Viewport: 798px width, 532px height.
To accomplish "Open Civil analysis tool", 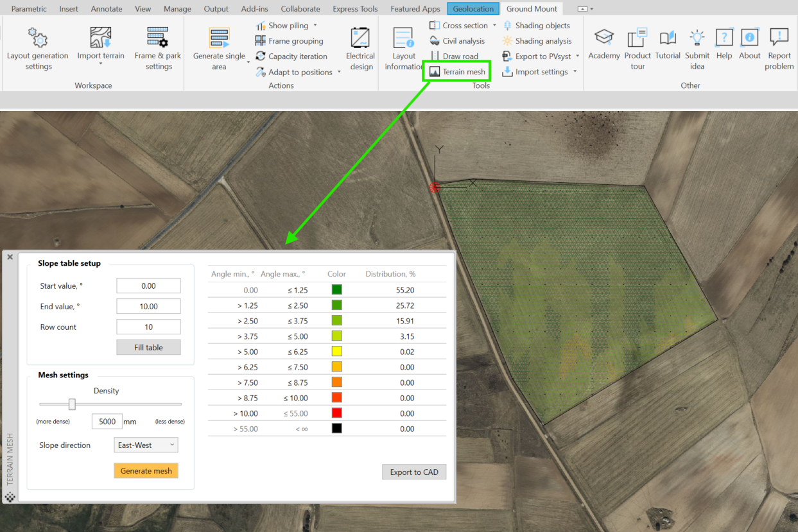I will pyautogui.click(x=457, y=41).
